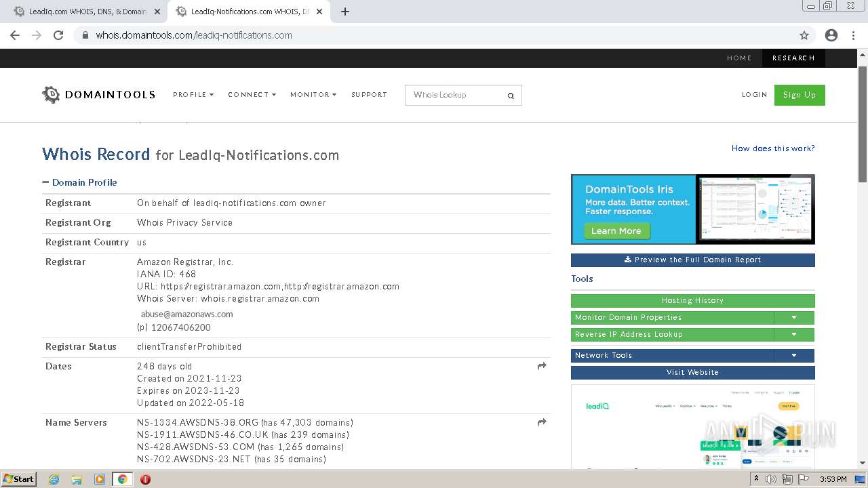Click the taskbar clock showing 3:53 PM

[833, 479]
